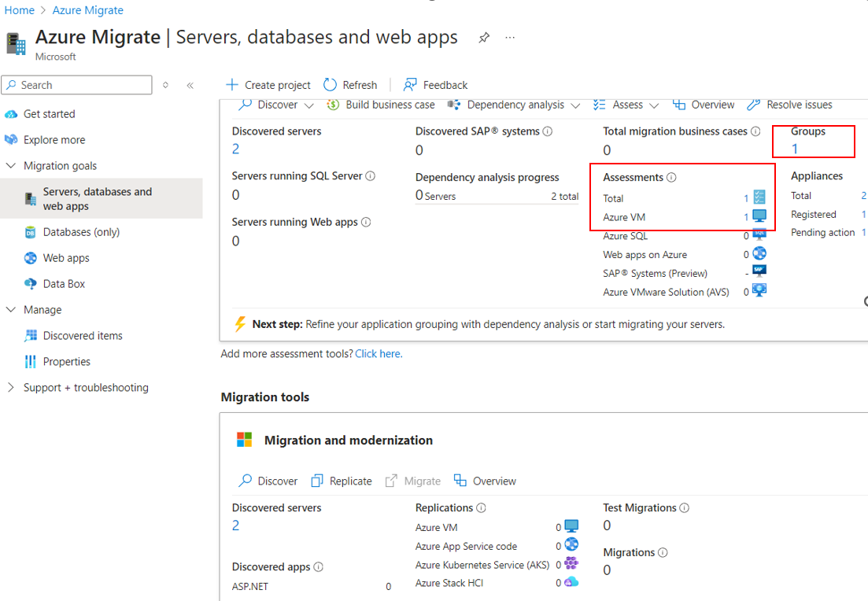Open the Feedback tool
Screen dimensions: 868x601
pos(434,84)
